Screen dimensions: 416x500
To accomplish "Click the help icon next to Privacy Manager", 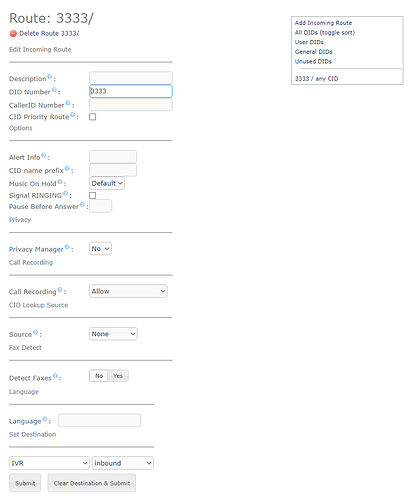I will [67, 247].
